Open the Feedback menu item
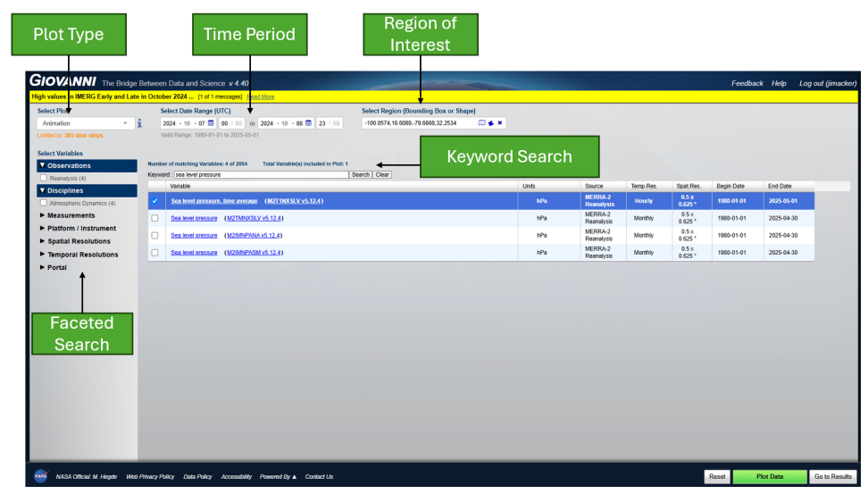Screen dimensions: 868x494 pos(747,84)
